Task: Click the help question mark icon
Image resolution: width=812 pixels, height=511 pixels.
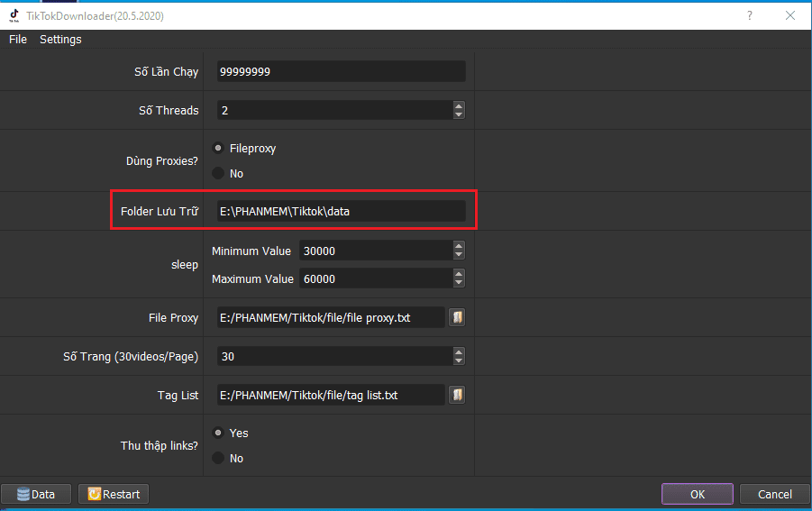Action: (x=750, y=15)
